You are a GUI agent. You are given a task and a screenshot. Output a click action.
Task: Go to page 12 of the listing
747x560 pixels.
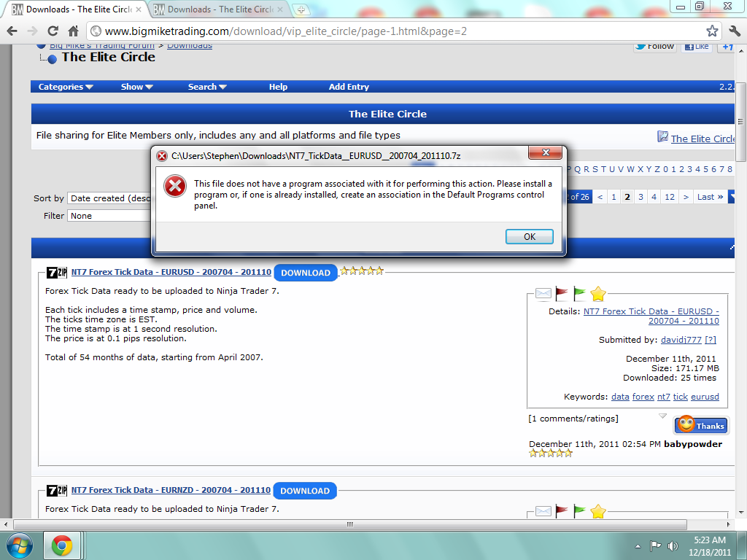670,197
